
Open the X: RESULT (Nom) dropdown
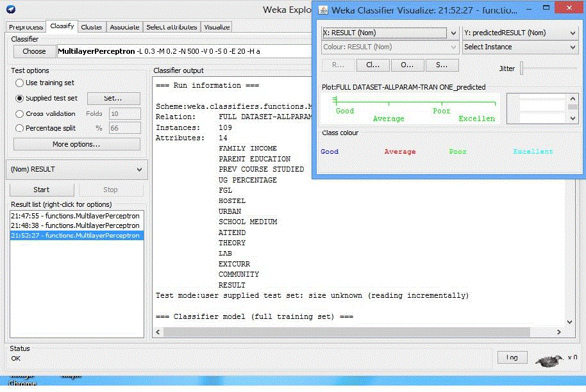[x=390, y=33]
